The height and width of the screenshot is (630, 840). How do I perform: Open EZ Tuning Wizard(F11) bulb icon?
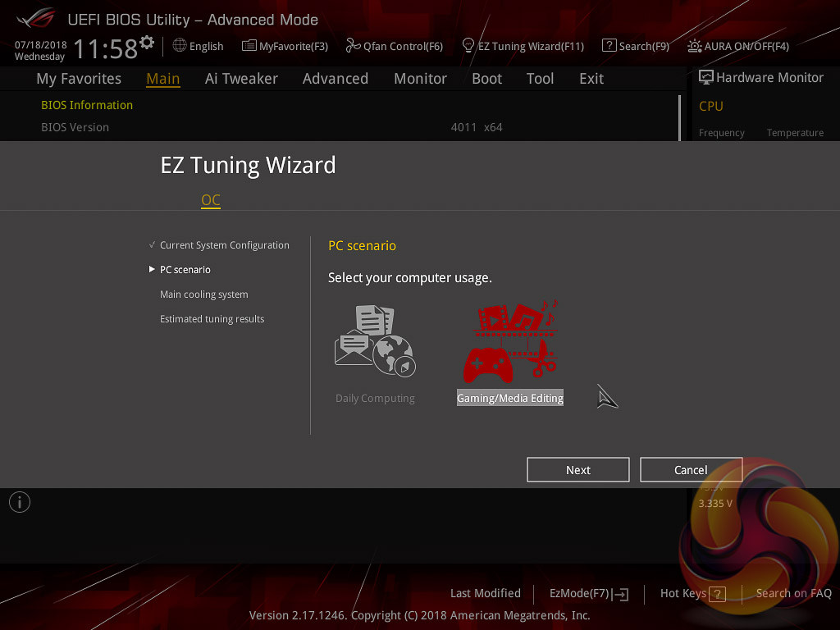pos(468,46)
